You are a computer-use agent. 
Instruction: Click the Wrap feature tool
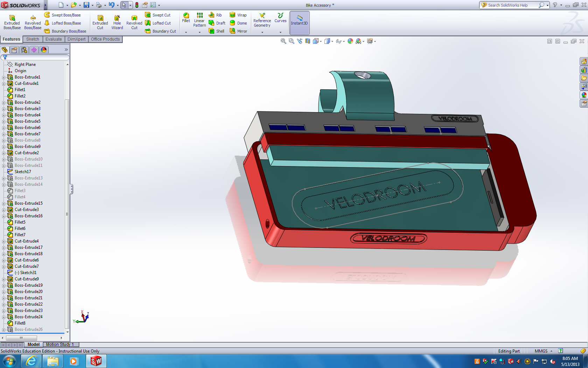[238, 15]
